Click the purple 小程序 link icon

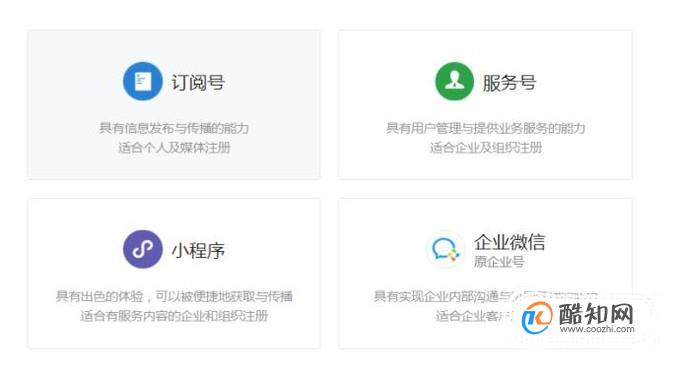pos(143,249)
